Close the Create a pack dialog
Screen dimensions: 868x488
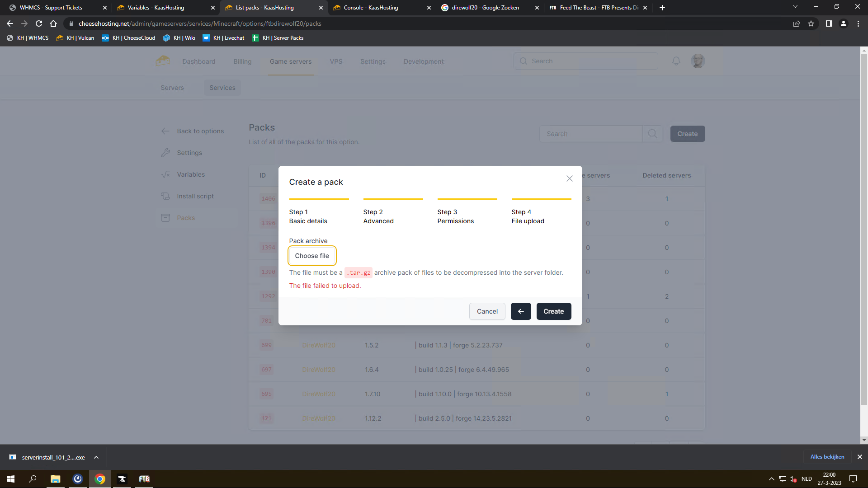(569, 178)
